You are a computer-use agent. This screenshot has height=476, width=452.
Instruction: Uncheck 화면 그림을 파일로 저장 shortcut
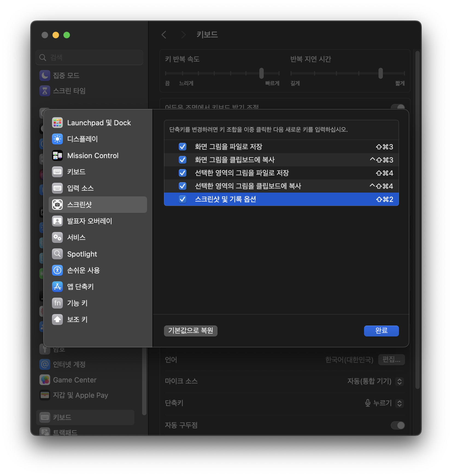(x=182, y=147)
